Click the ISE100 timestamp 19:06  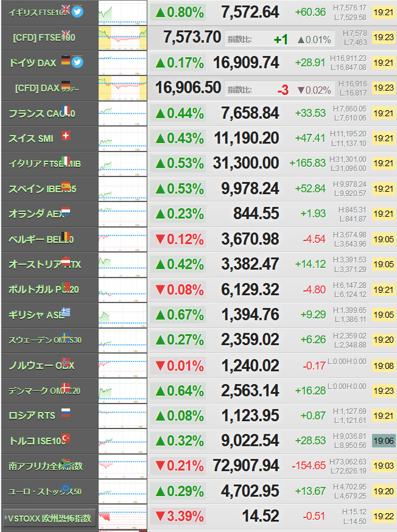click(x=384, y=441)
